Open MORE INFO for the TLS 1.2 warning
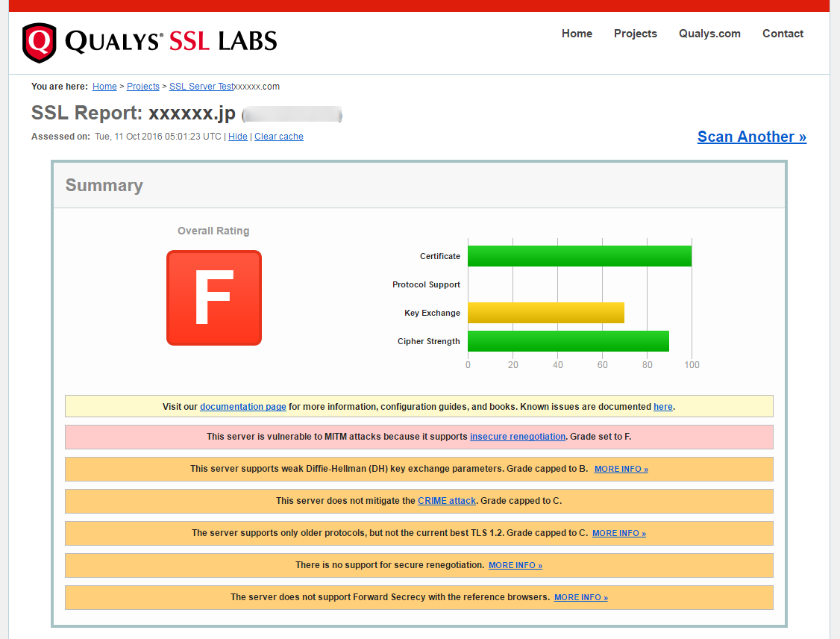The height and width of the screenshot is (639, 840). 619,534
